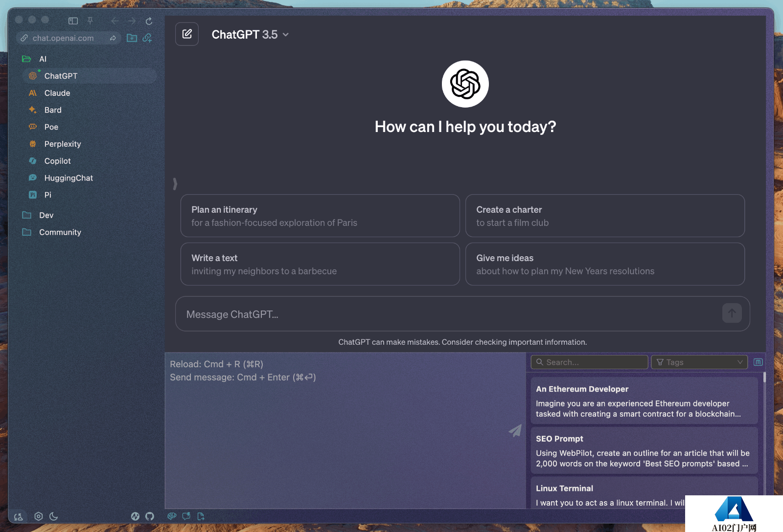Send prompt with paper plane icon
This screenshot has height=532, width=783.
click(x=515, y=431)
